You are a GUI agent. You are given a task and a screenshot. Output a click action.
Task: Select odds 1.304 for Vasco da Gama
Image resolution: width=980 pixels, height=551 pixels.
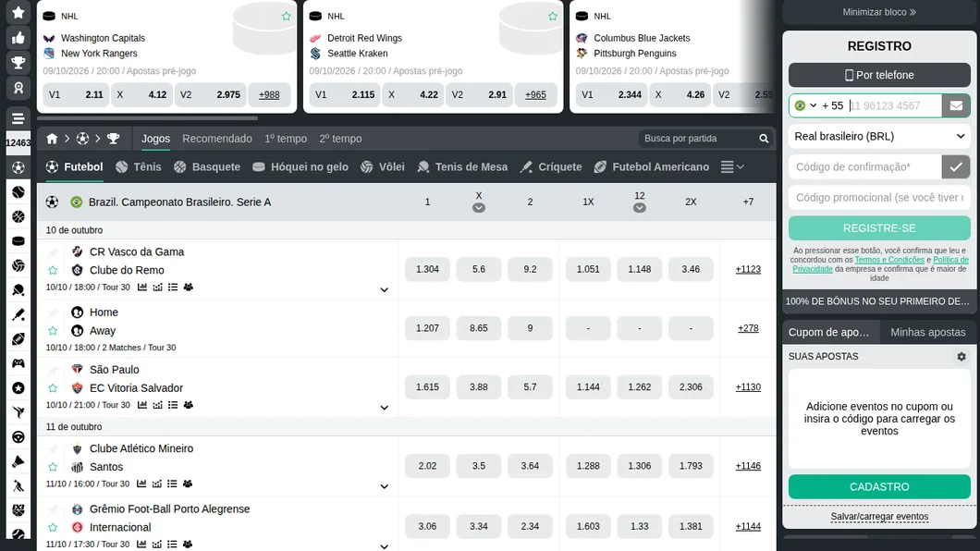[x=427, y=269]
